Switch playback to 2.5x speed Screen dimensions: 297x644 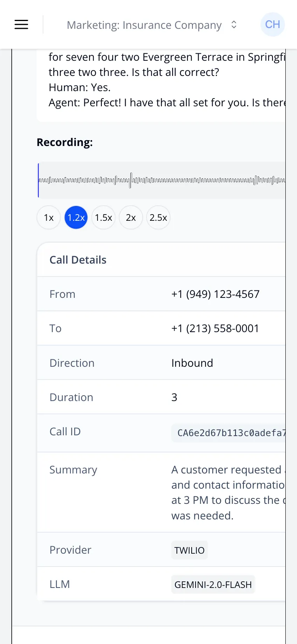(158, 217)
